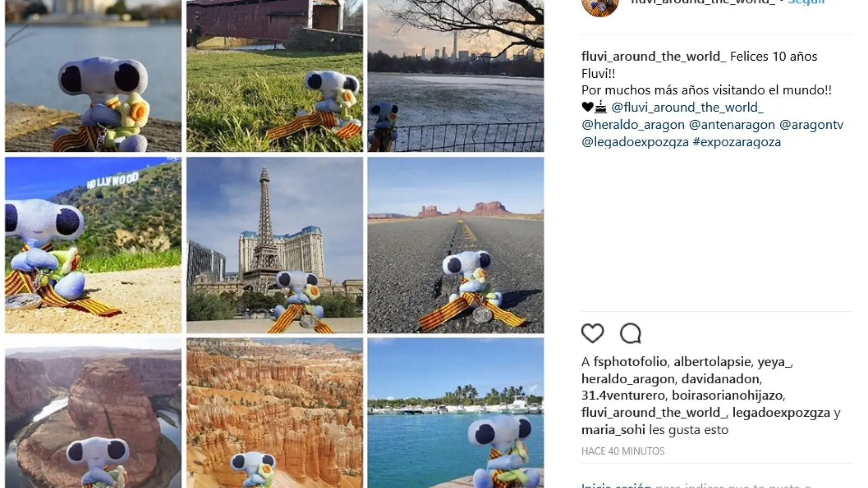Open the @antenaragon mention
Image resolution: width=868 pixels, height=488 pixels.
tap(732, 125)
